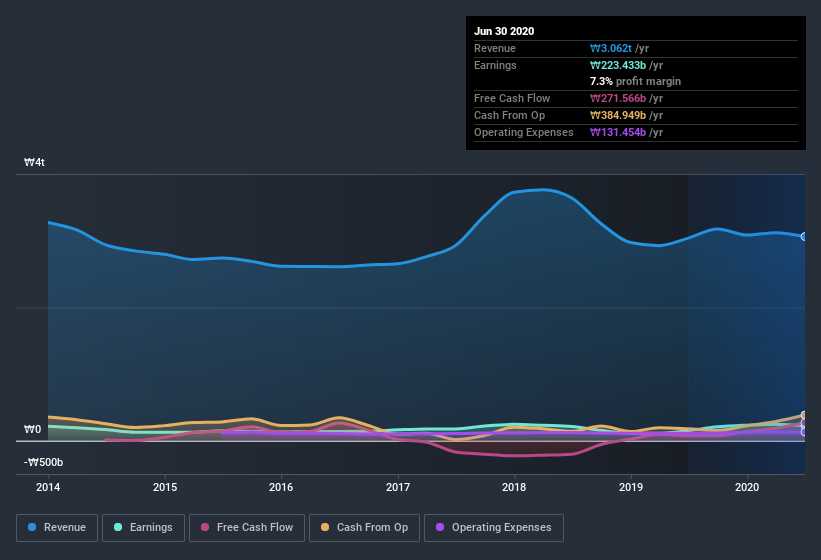The height and width of the screenshot is (560, 821).
Task: Click the -₩500b y-axis label
Action: tap(43, 462)
